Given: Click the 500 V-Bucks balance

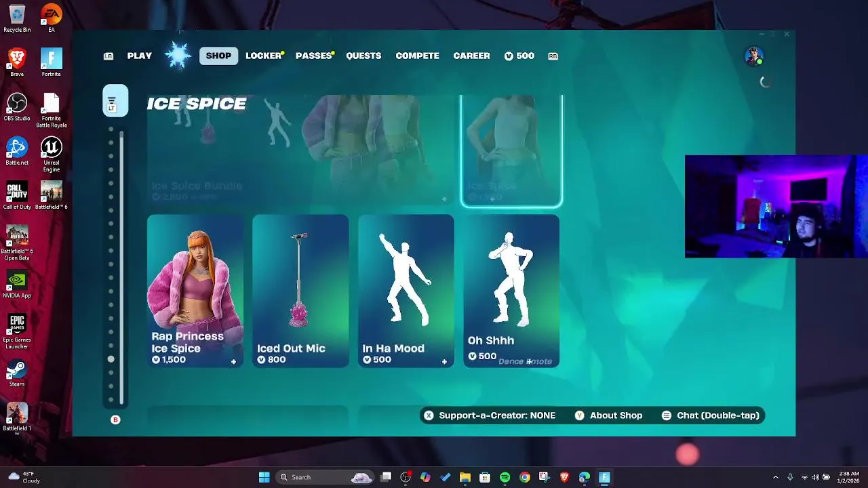Looking at the screenshot, I should pos(519,56).
